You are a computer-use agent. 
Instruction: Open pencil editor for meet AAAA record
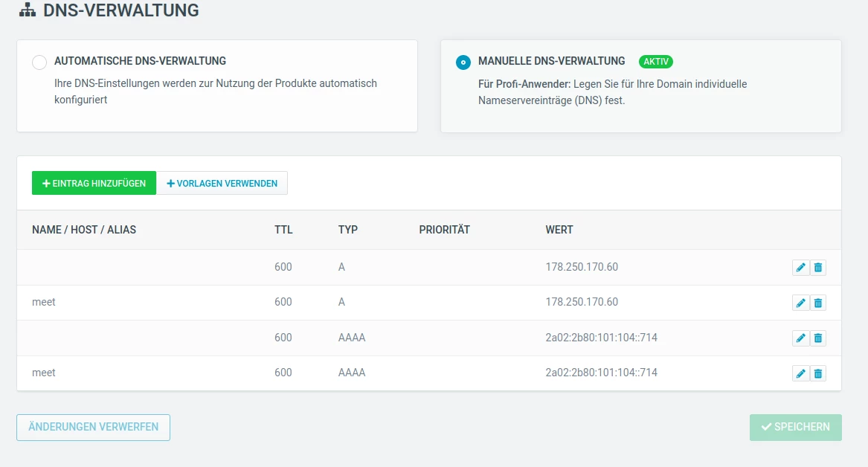pyautogui.click(x=800, y=373)
